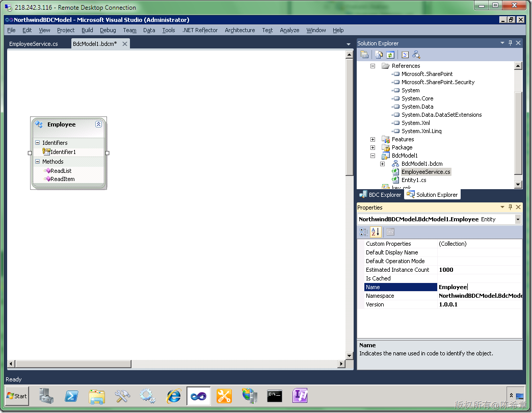The height and width of the screenshot is (413, 532).
Task: Open the Analyze menu
Action: coord(289,30)
